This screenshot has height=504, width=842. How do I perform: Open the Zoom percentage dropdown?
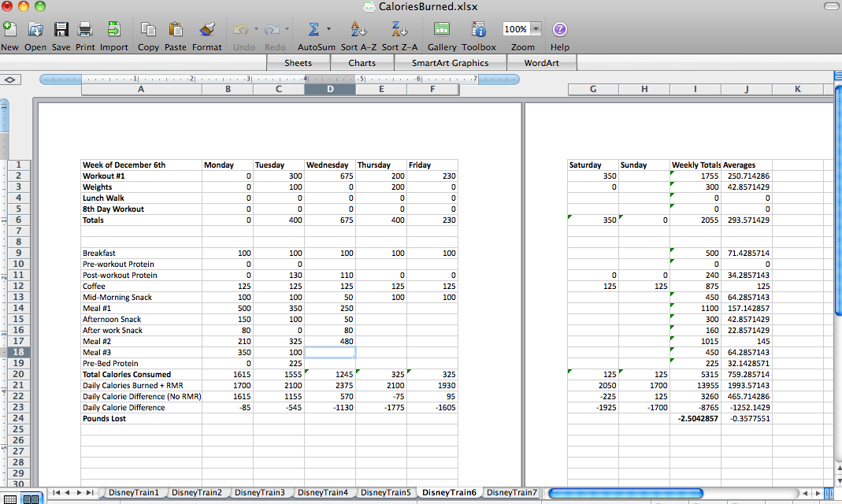[x=536, y=29]
